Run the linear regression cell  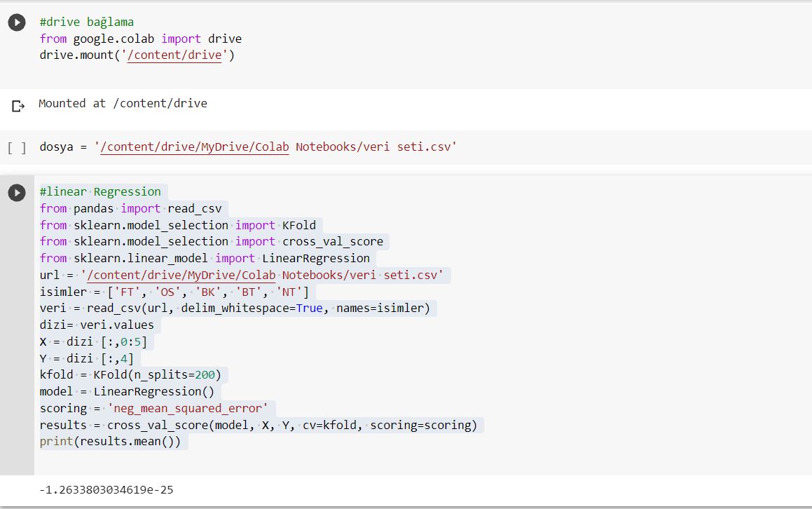(17, 193)
